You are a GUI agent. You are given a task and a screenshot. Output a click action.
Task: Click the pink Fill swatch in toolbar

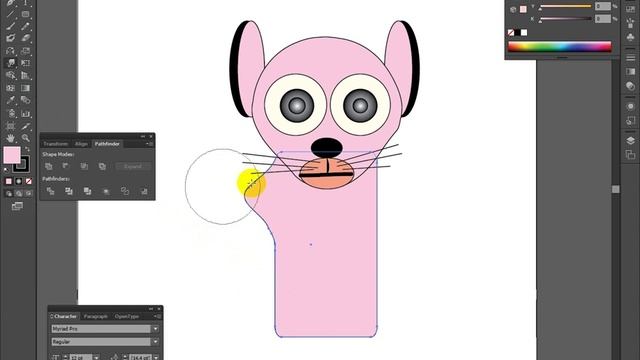pos(12,155)
